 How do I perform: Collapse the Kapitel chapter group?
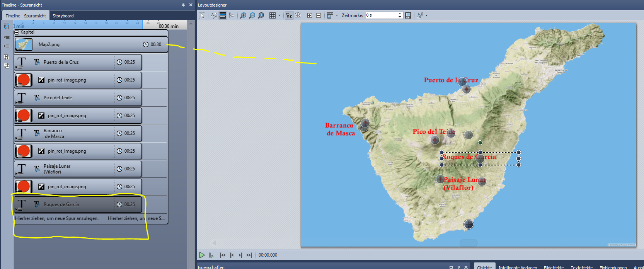(x=17, y=32)
